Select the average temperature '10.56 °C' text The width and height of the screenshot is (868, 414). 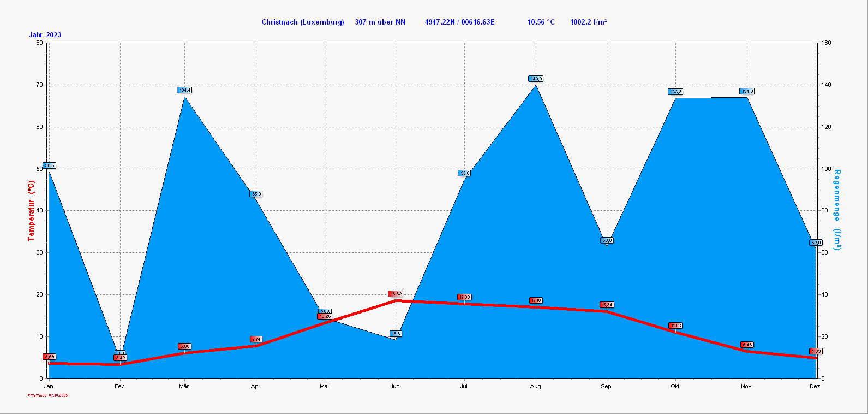(541, 22)
